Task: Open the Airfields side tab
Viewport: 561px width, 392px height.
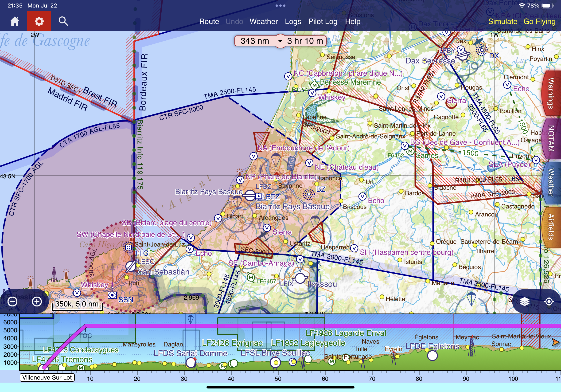Action: coord(551,227)
